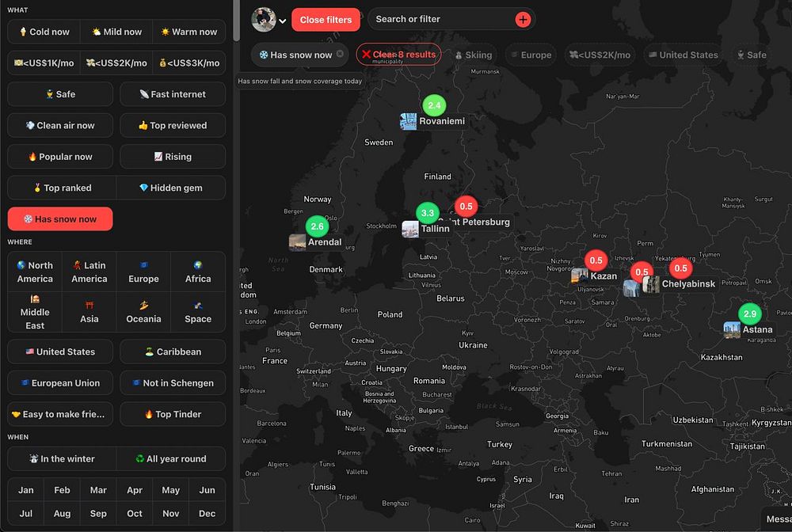
Task: Open the Saint Petersburg 0.5 marker
Action: (466, 207)
